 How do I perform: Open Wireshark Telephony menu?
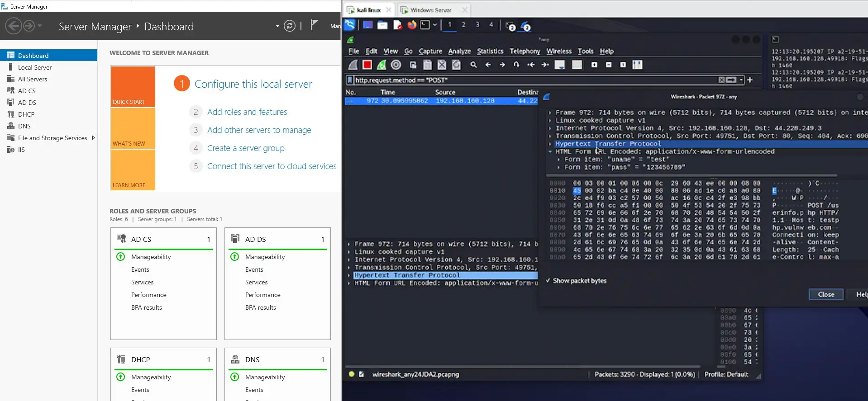[525, 51]
